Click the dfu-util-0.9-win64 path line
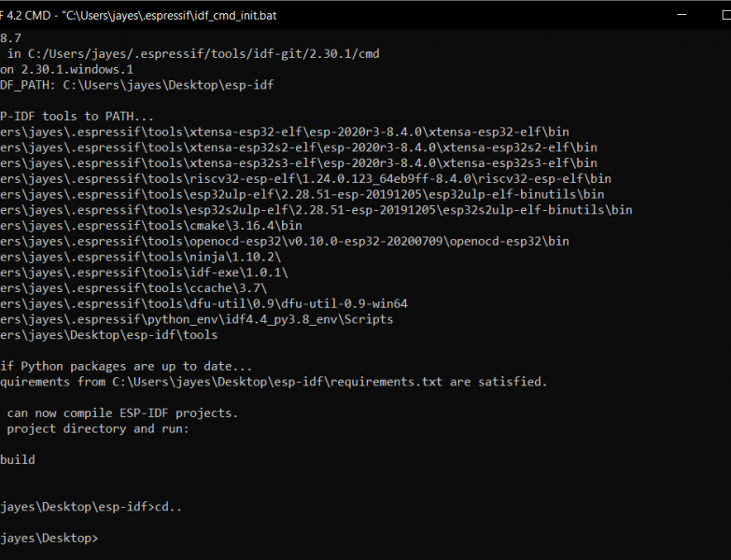This screenshot has width=731, height=560. 204,303
